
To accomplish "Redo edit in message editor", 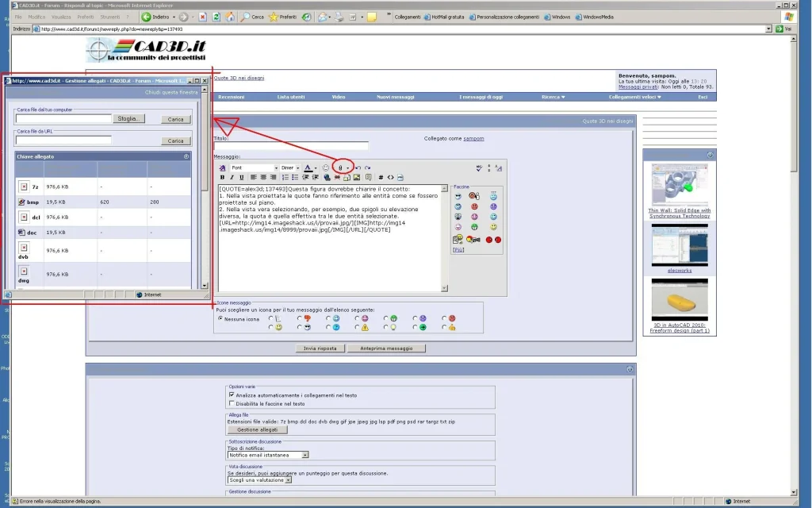I will [x=368, y=167].
